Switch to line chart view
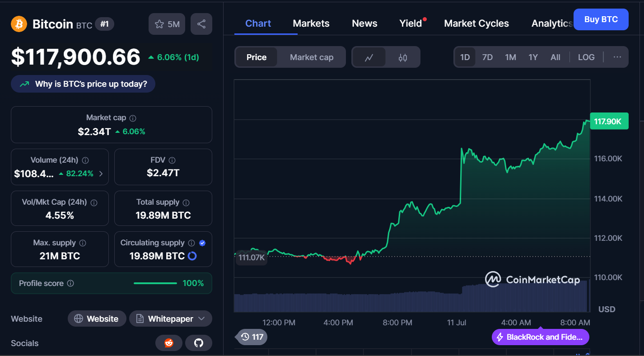Screen dimensions: 644x356 pos(369,57)
